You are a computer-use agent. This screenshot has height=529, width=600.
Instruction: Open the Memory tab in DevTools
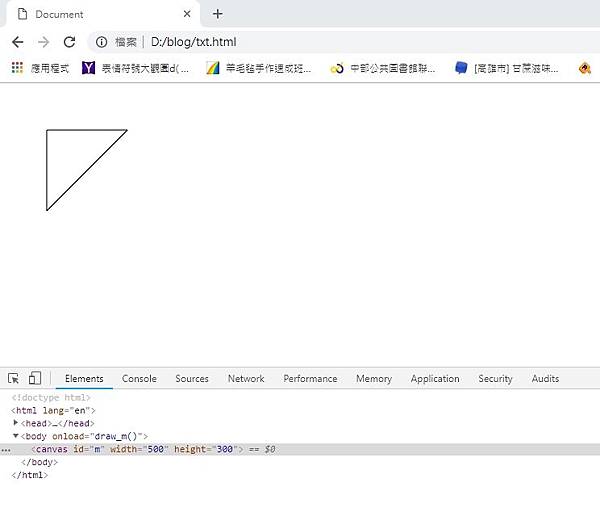374,379
